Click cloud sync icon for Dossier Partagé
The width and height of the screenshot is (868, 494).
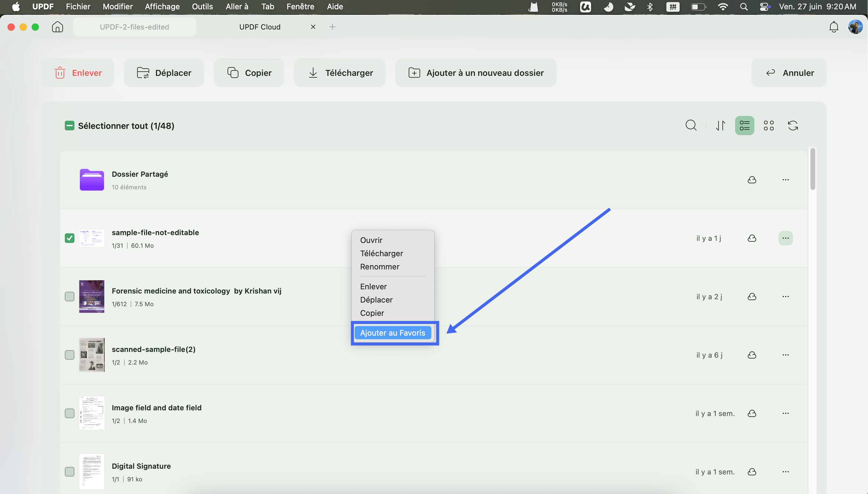point(752,180)
